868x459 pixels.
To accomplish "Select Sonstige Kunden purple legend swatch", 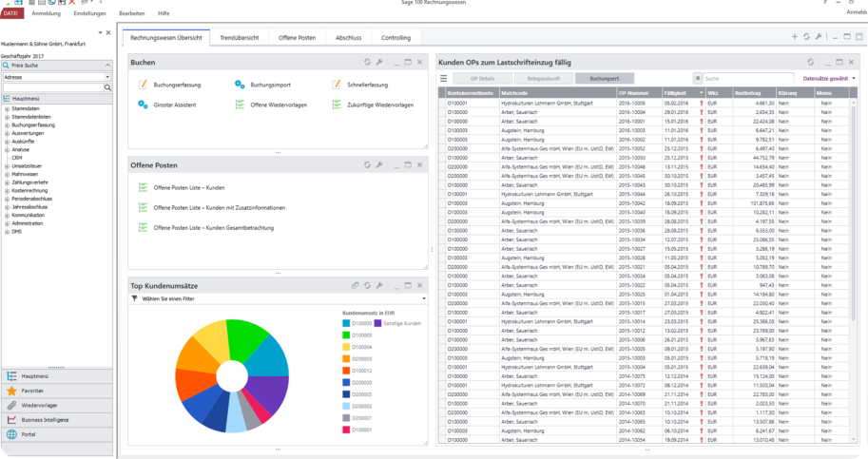I will tap(377, 323).
